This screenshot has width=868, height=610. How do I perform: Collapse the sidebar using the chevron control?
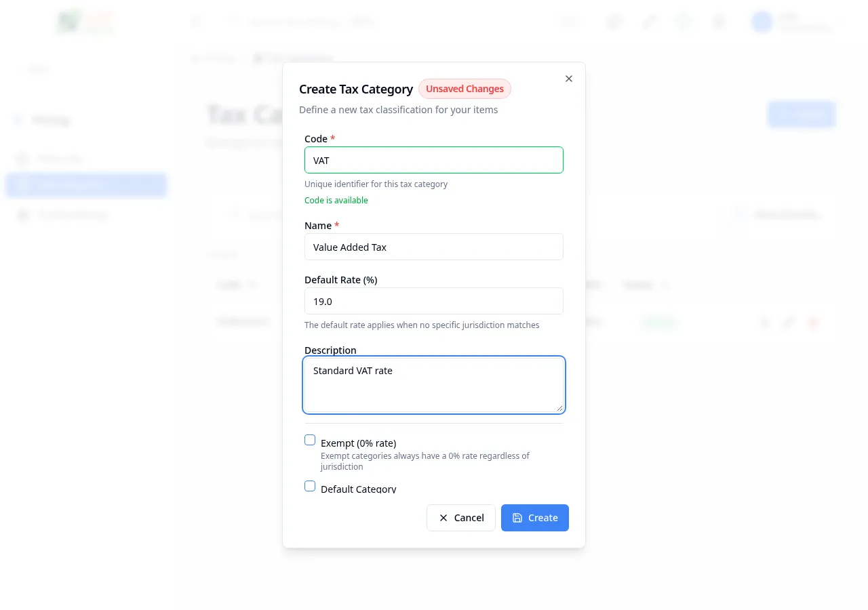coord(197,22)
